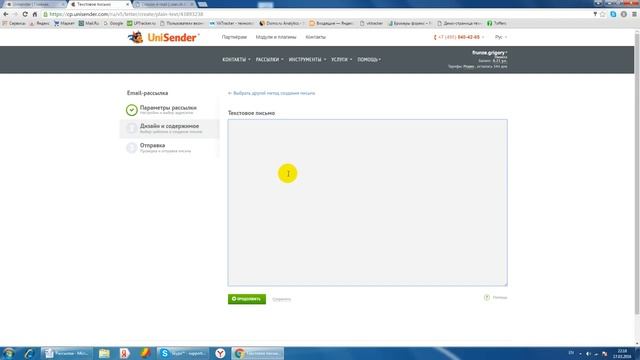The height and width of the screenshot is (360, 640).
Task: Open the Маркет bookmark
Action: (x=64, y=23)
